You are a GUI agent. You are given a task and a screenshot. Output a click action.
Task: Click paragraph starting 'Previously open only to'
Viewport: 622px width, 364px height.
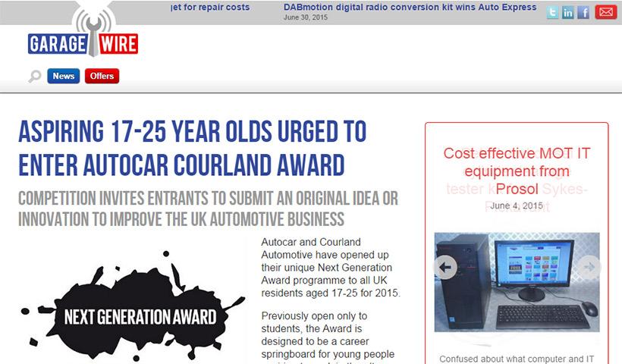pos(328,337)
